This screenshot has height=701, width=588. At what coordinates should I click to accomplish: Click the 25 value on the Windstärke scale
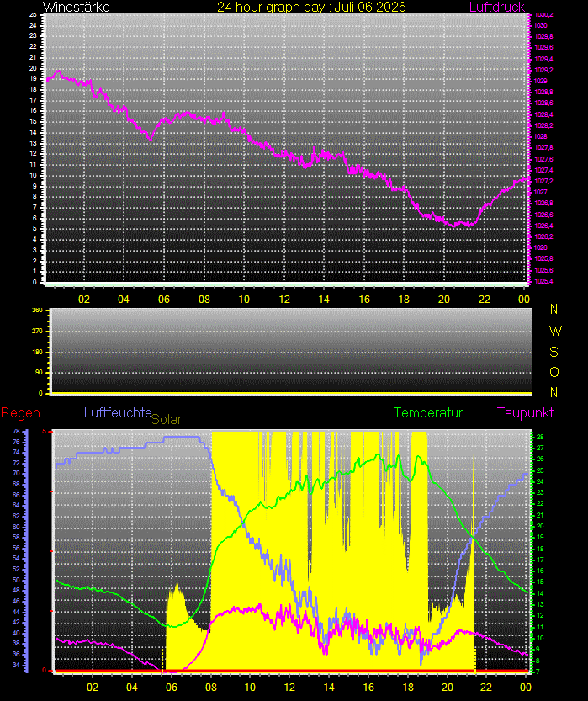[33, 14]
